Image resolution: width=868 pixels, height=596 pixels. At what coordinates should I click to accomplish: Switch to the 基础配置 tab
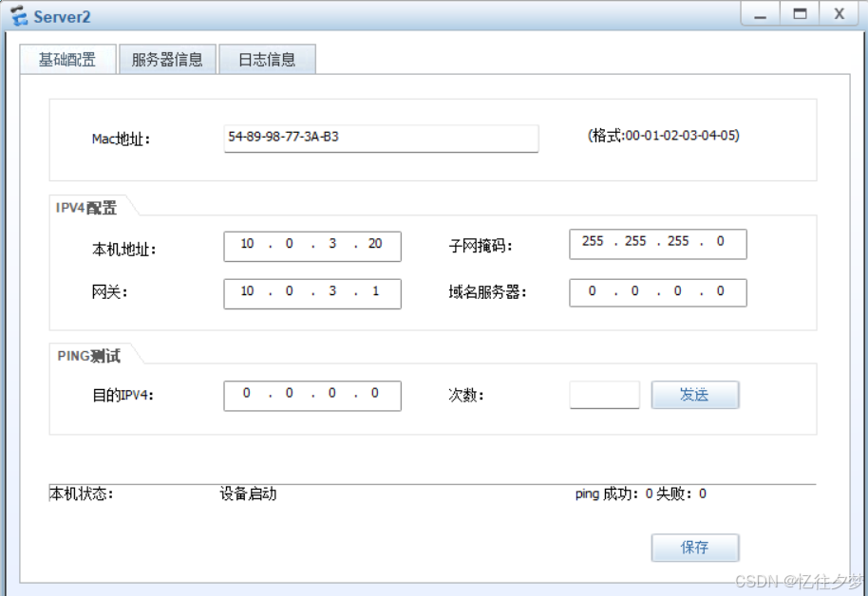coord(67,59)
